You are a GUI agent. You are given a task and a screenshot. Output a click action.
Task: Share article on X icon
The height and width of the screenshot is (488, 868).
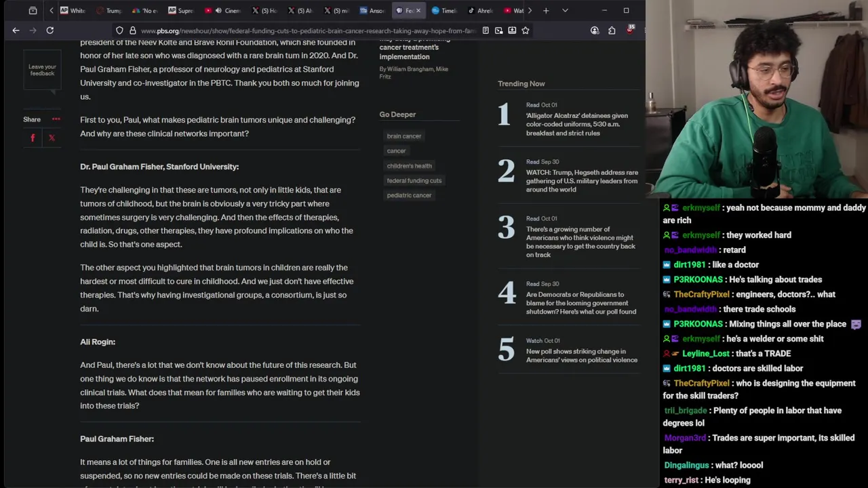tap(52, 138)
